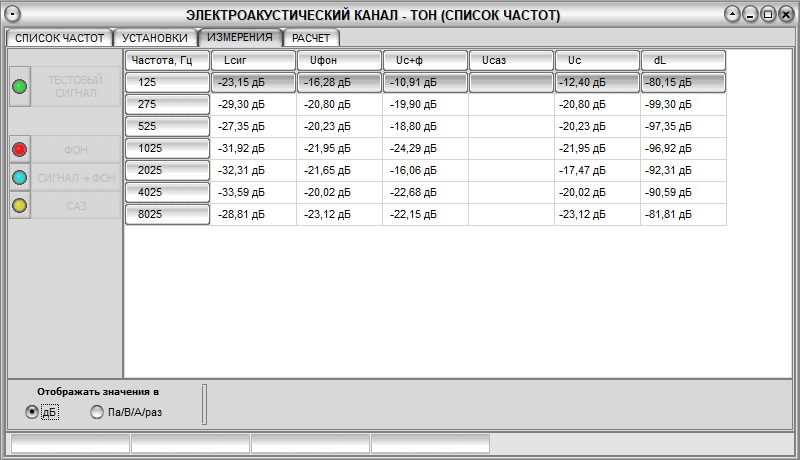Switch to the СПИСОК ЧАСТОТ tab
The height and width of the screenshot is (460, 800).
click(x=59, y=38)
